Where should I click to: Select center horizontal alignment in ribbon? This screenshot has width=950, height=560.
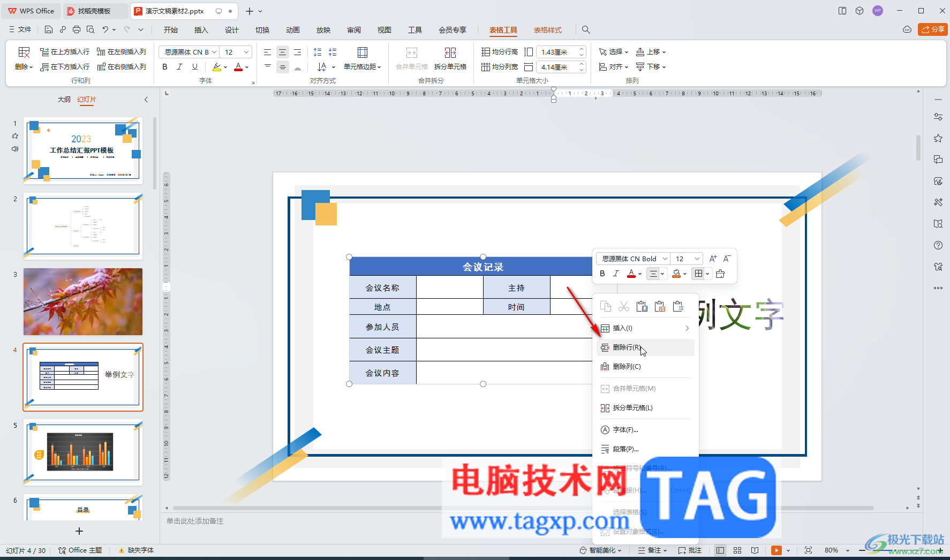pyautogui.click(x=282, y=52)
